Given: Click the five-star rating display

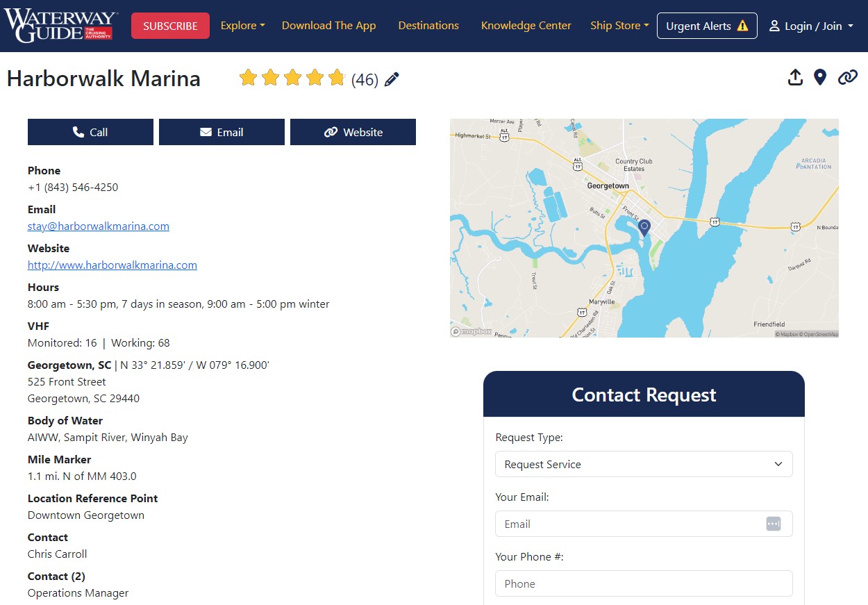Looking at the screenshot, I should click(x=292, y=78).
